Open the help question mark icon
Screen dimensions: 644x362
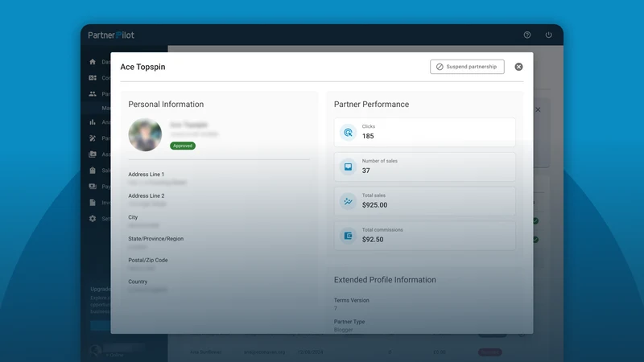(x=527, y=35)
